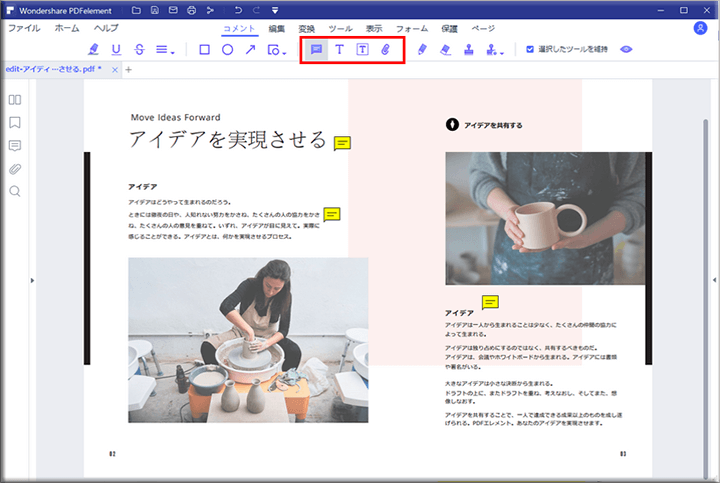Switch to the コメント tab
This screenshot has height=483, width=720.
(239, 28)
